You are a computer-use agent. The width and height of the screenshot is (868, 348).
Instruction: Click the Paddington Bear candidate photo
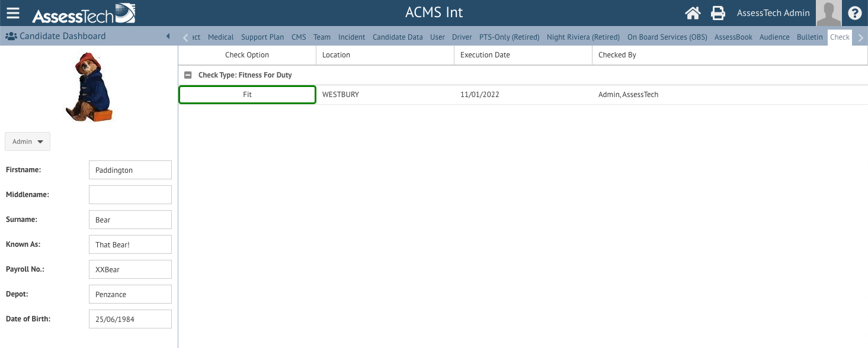(89, 87)
